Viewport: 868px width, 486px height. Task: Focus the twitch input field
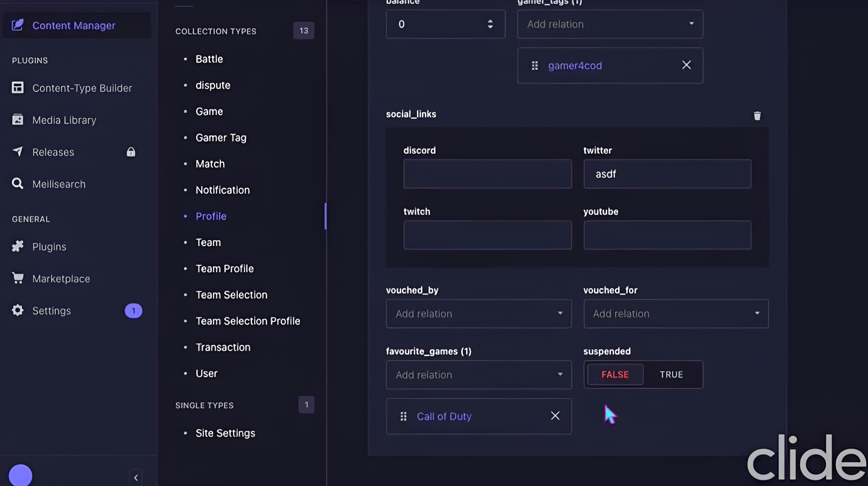coord(488,235)
